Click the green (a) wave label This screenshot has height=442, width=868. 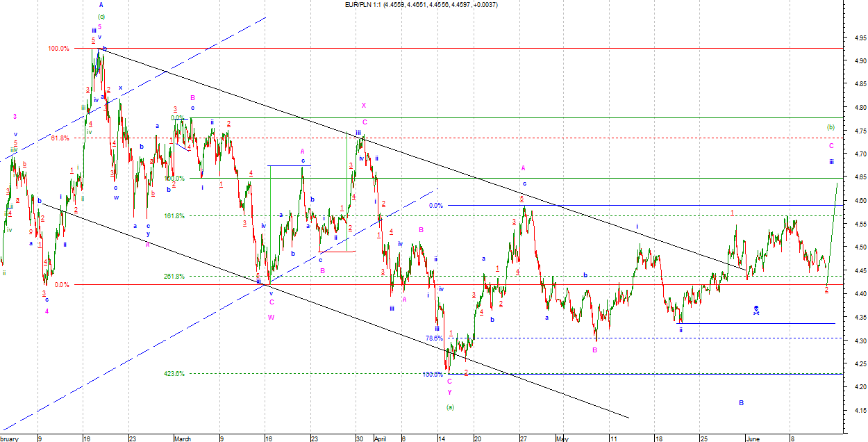coord(450,407)
